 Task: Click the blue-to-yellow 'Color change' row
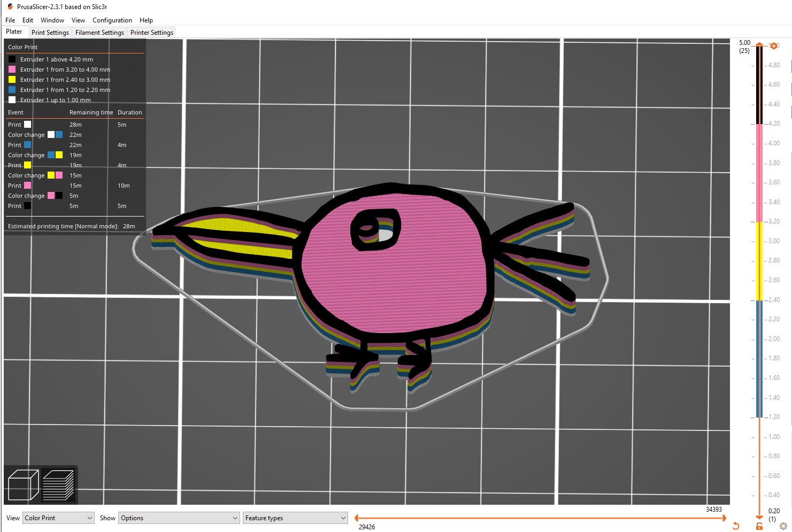tap(75, 155)
